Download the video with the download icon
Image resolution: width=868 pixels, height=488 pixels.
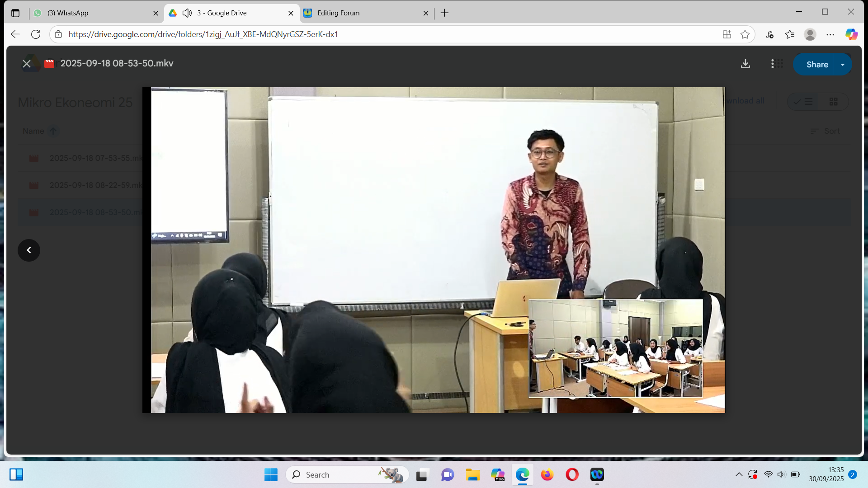745,64
